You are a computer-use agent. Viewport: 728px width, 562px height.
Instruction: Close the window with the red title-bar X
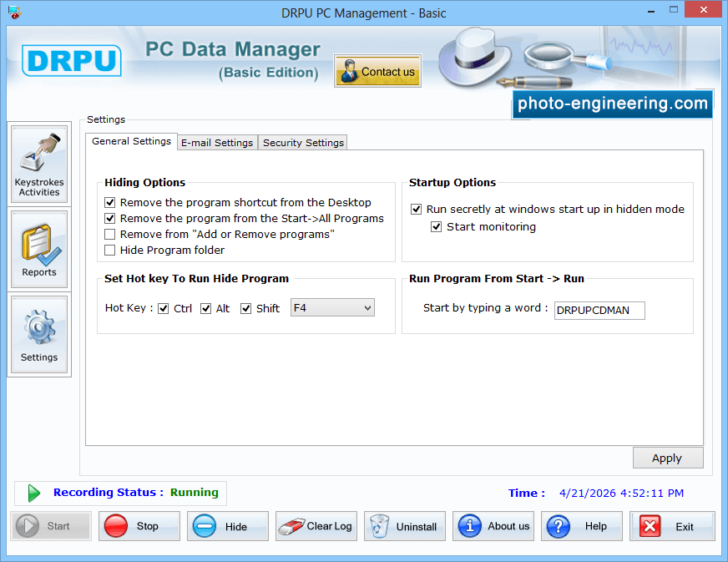pos(704,9)
